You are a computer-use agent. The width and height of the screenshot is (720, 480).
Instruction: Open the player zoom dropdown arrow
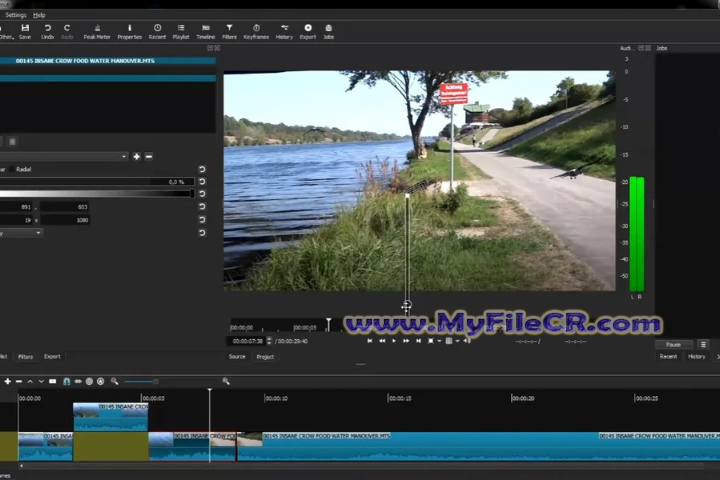point(439,341)
